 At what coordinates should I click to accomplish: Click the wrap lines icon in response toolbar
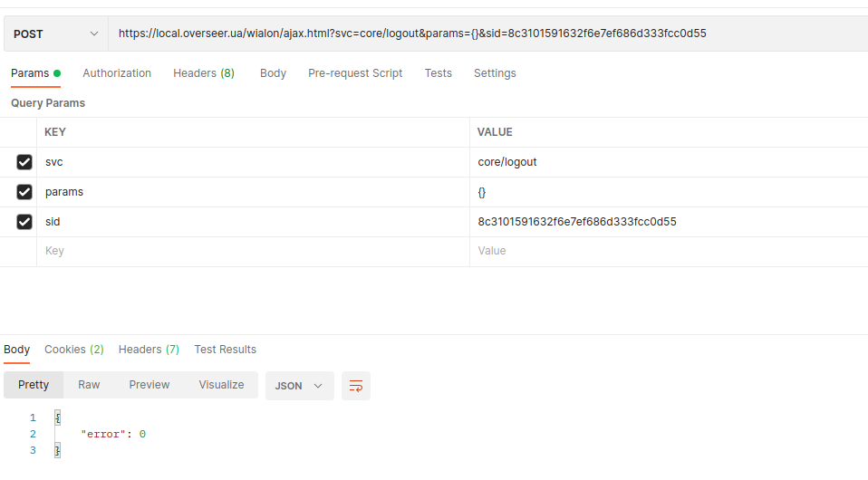(x=356, y=386)
